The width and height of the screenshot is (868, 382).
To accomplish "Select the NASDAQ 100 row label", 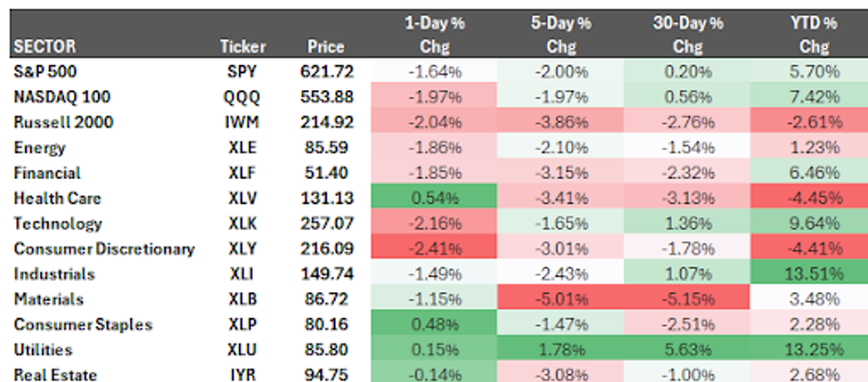I will [x=62, y=97].
